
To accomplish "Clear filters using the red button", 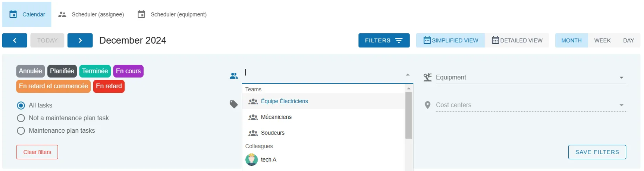I will point(37,152).
